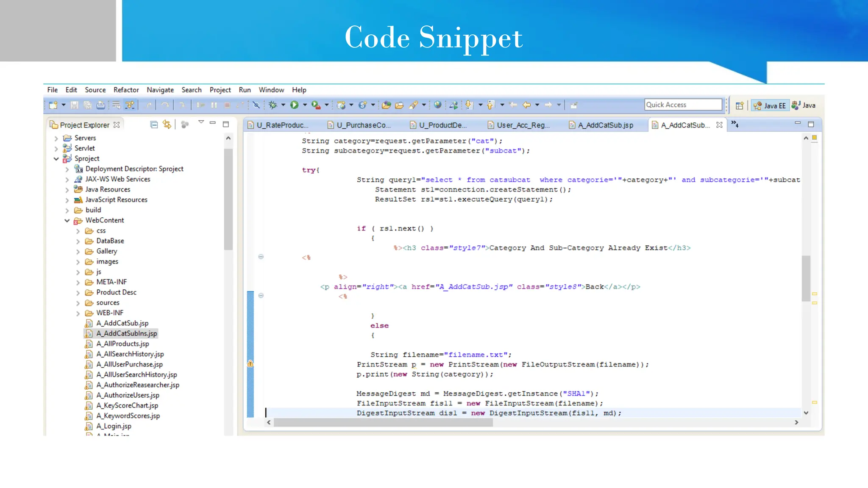The width and height of the screenshot is (868, 488).
Task: Open the New wizard dropdown arrow
Action: point(64,105)
